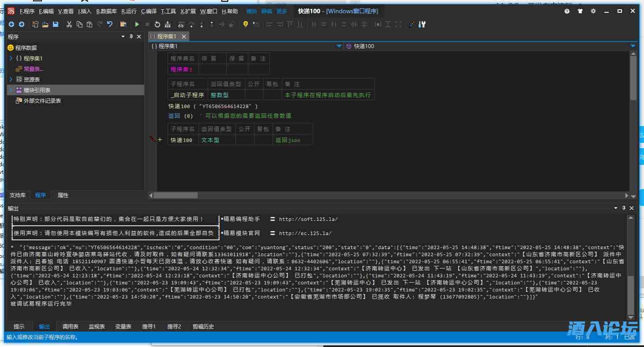Viewport: 644px width, 347px height.
Task: Click the blue Undo arrow icon
Action: click(x=110, y=25)
